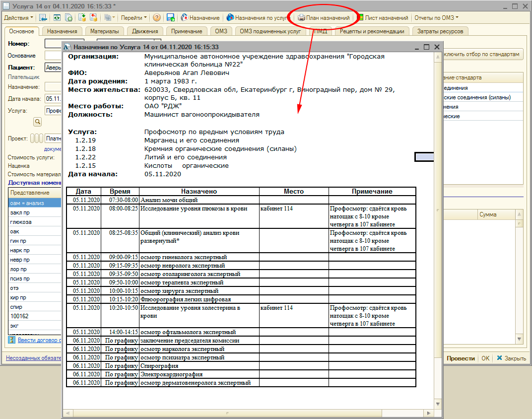
Task: Click the Назначение toolbar icon
Action: [186, 18]
